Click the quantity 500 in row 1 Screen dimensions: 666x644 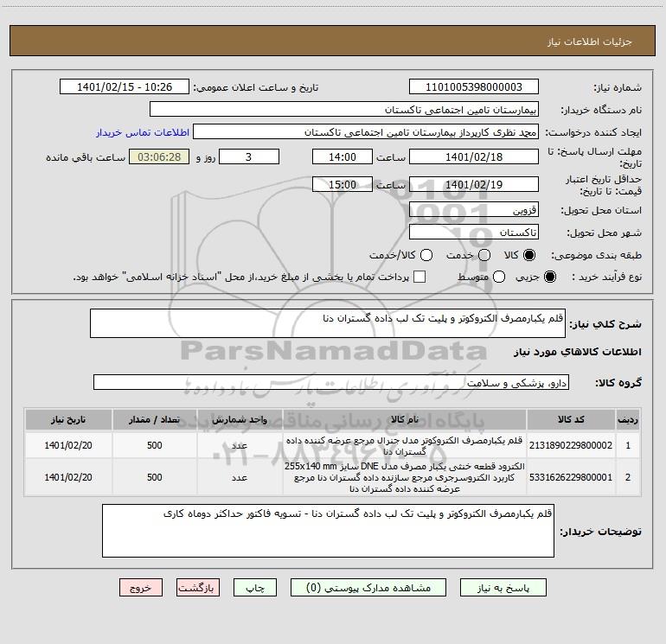(155, 445)
